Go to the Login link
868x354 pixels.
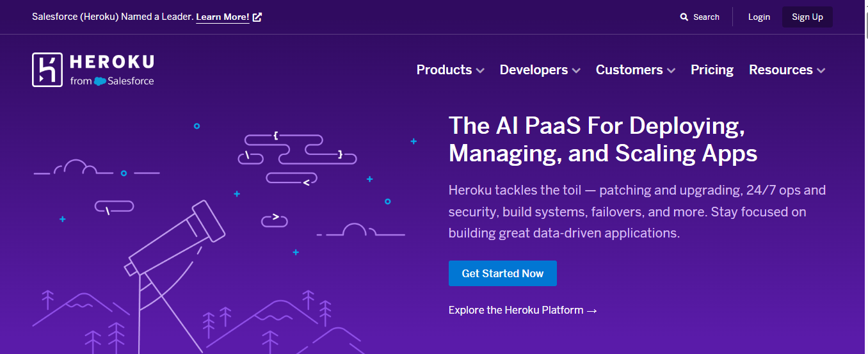click(759, 17)
